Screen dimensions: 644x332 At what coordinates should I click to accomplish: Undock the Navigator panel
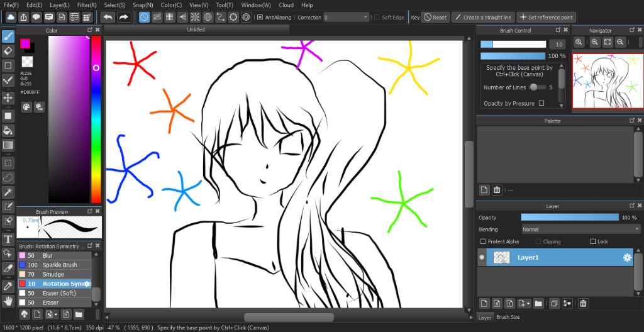click(633, 30)
